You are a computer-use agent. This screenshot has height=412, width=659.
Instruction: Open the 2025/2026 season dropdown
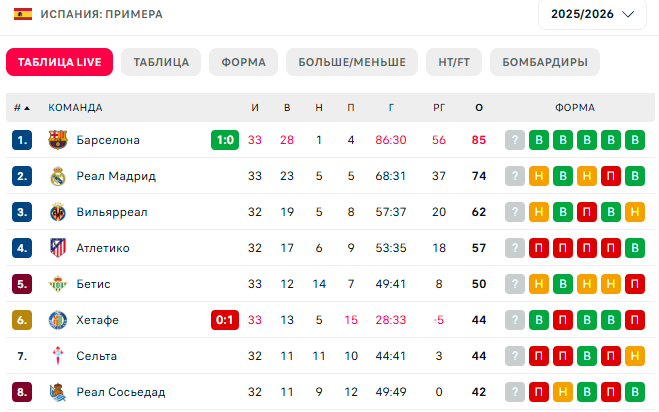[x=592, y=14]
